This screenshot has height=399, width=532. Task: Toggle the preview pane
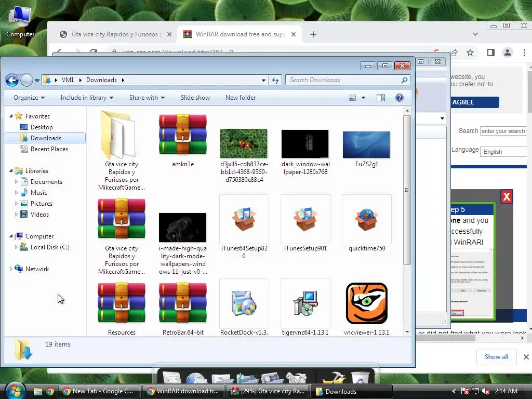[381, 98]
